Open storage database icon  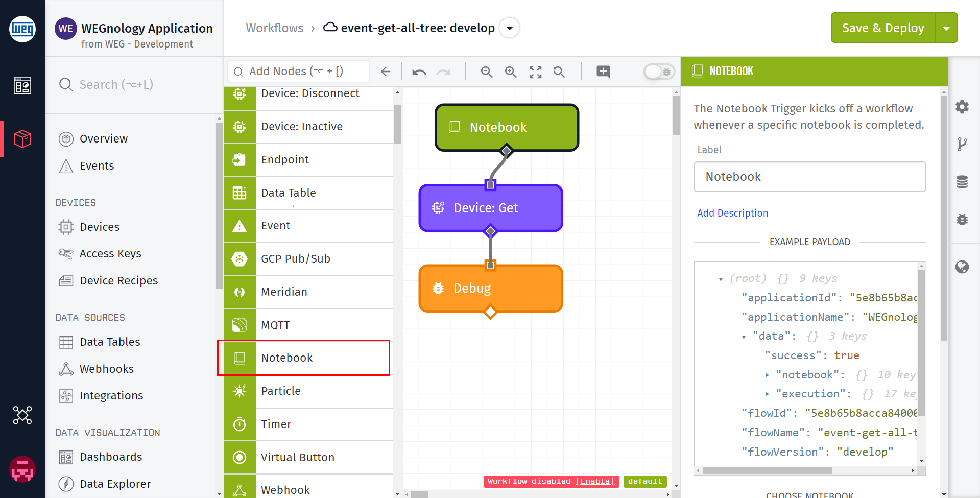coord(962,182)
